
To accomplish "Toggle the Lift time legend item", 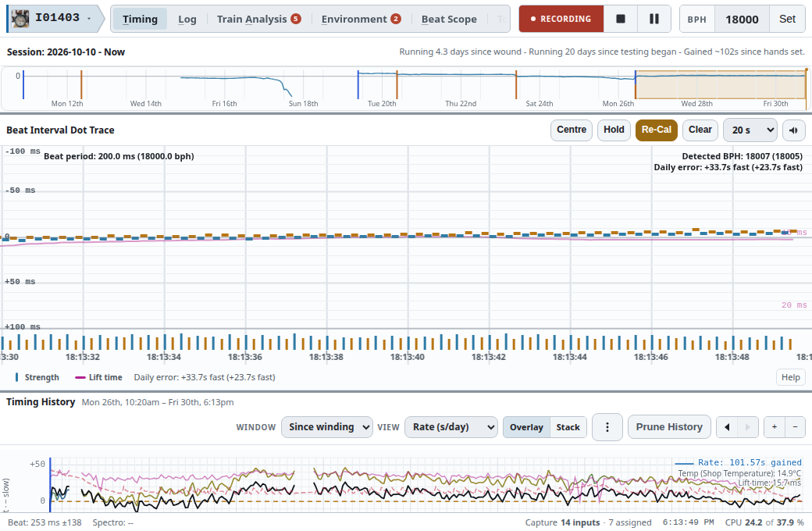I will [98, 377].
